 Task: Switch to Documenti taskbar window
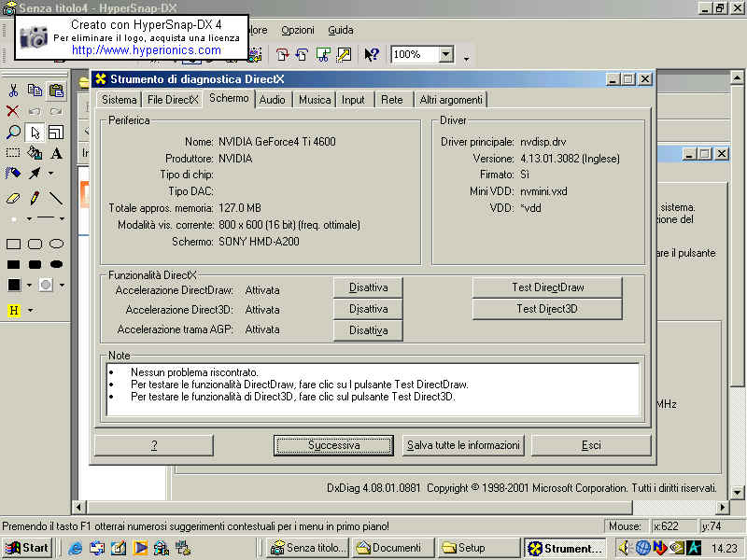pyautogui.click(x=393, y=548)
